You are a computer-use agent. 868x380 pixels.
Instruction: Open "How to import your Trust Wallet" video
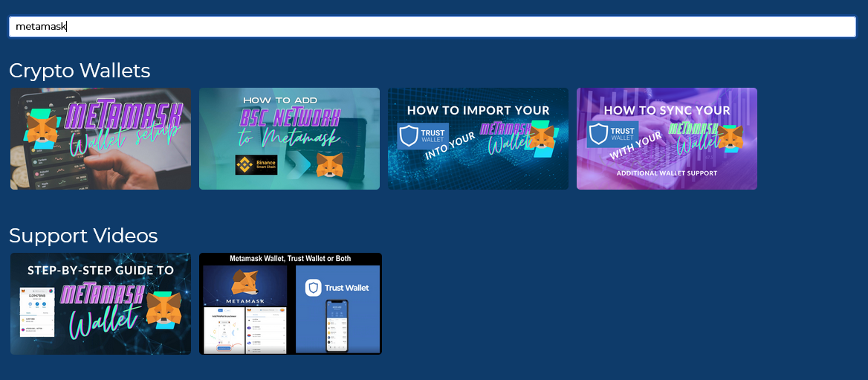(478, 139)
